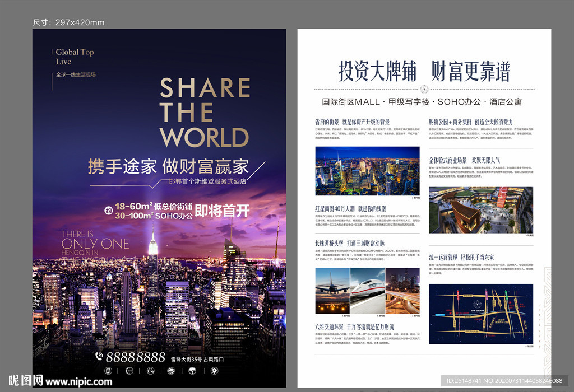Screen dimensions: 574x392
Task: Click the S-shaped circular logo at poster bottom
Action: [x=171, y=371]
